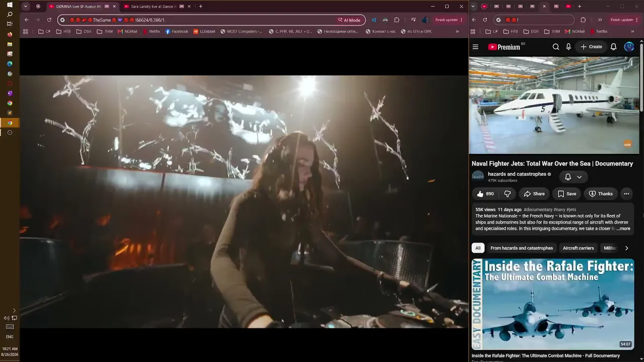Open tab search dropdown in right browser
Image resolution: width=644 pixels, height=362 pixels.
473,7
